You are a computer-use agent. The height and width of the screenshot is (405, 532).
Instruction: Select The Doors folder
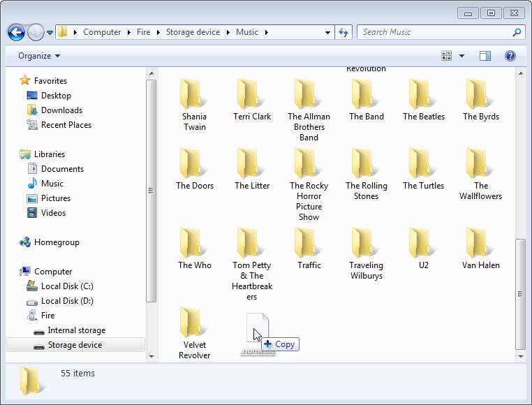[194, 169]
